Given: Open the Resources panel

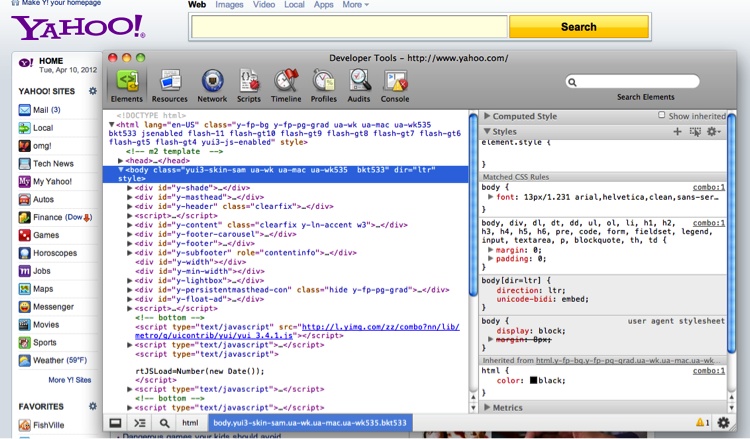Looking at the screenshot, I should point(170,86).
